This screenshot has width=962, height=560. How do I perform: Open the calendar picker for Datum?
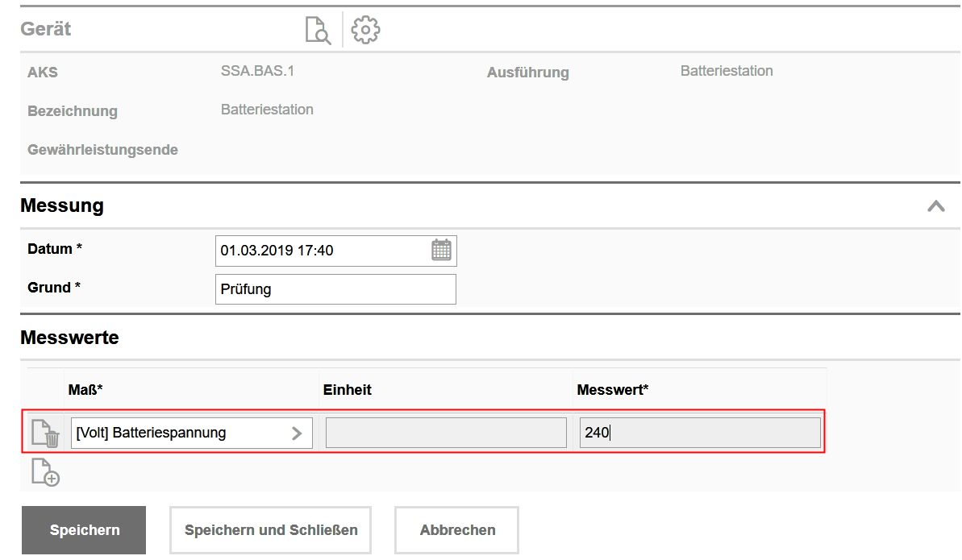(441, 251)
